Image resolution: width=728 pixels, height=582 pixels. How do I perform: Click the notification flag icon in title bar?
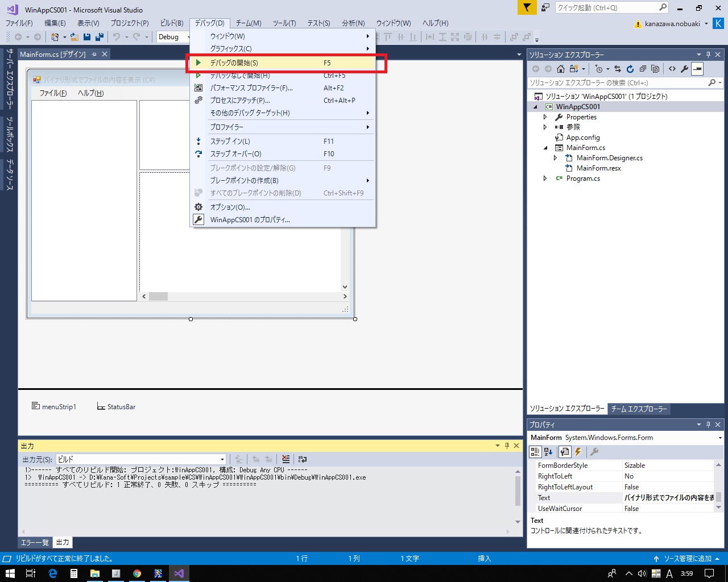pos(527,7)
